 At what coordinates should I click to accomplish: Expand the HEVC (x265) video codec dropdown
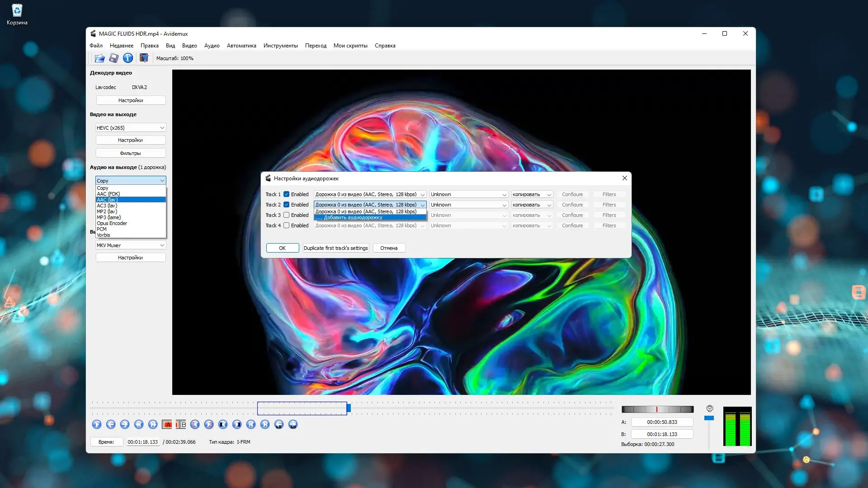(x=130, y=128)
